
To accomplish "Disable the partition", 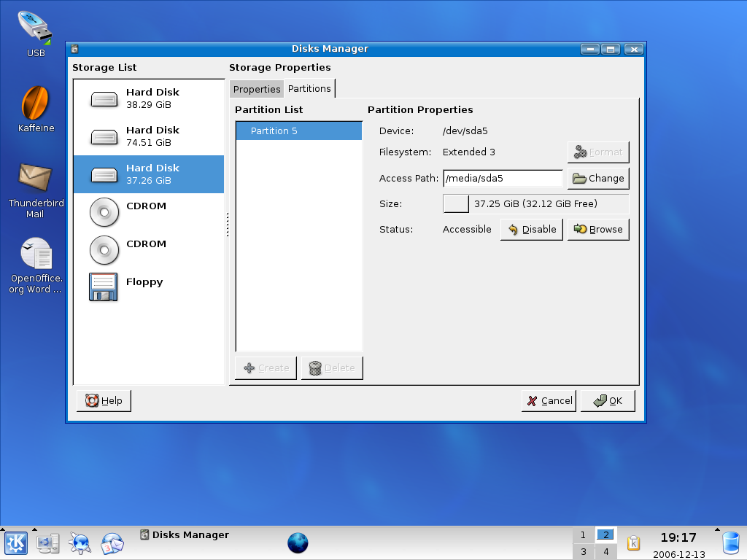I will (x=532, y=229).
